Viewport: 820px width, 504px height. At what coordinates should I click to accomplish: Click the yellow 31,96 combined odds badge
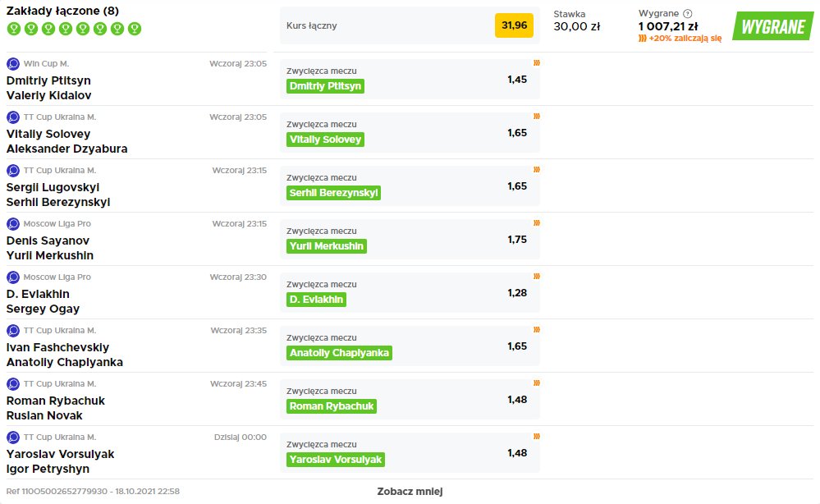click(514, 25)
